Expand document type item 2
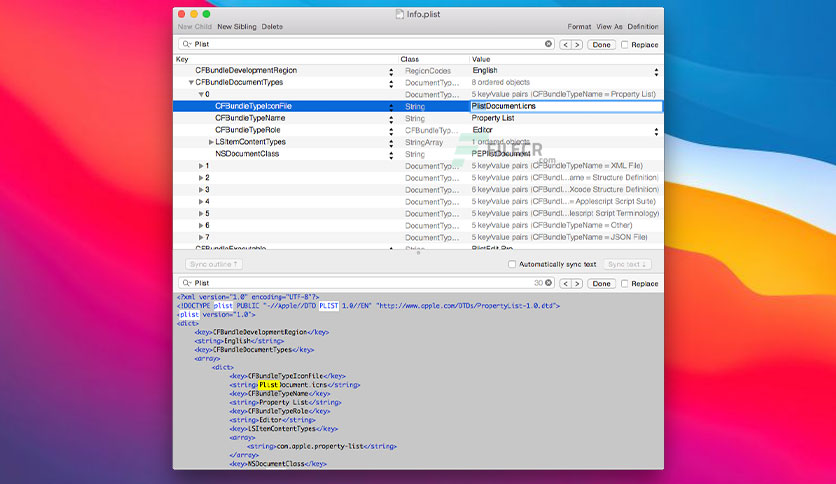Viewport: 836px width, 484px height. pyautogui.click(x=201, y=178)
